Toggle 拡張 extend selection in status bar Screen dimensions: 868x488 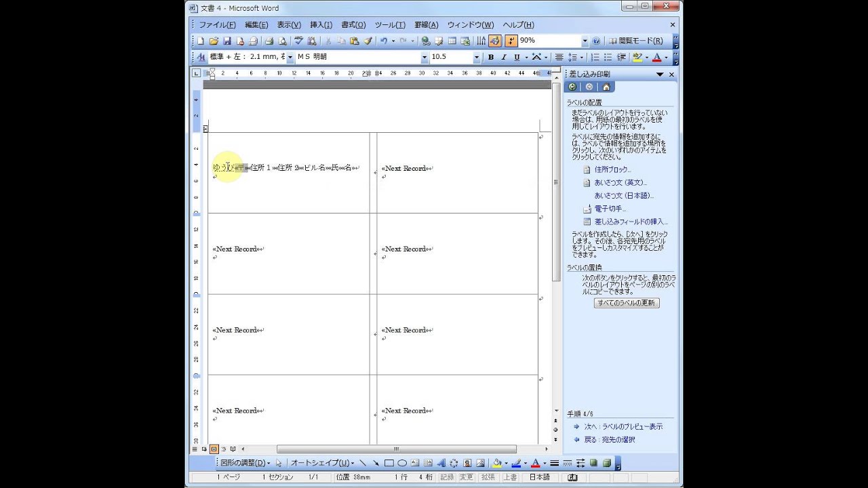pos(488,477)
